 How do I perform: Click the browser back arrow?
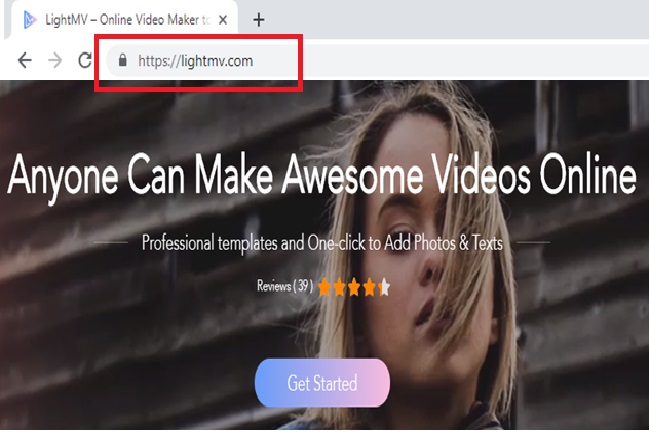point(25,60)
